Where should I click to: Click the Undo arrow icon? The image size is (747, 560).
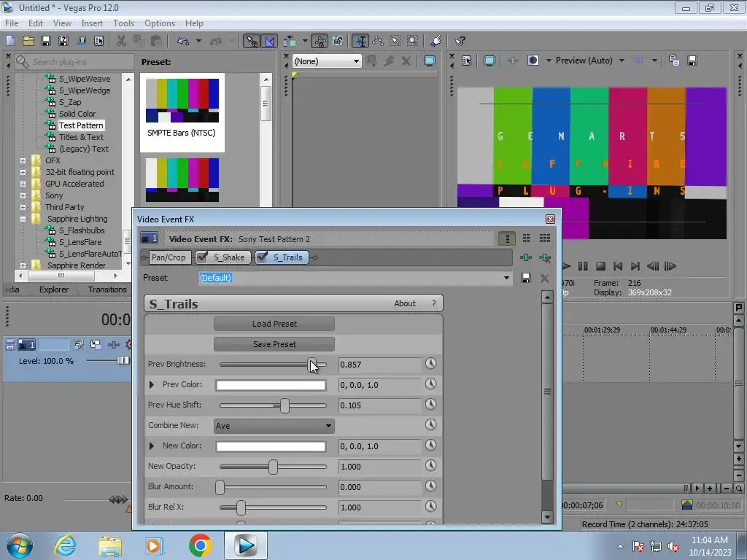183,41
